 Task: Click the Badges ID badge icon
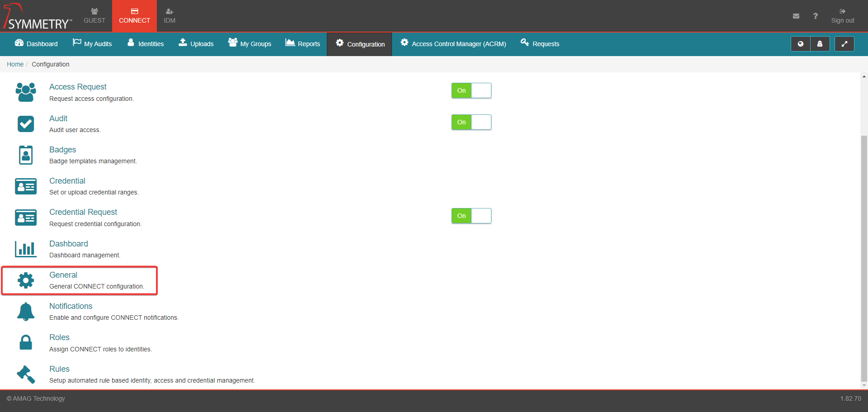pyautogui.click(x=26, y=155)
